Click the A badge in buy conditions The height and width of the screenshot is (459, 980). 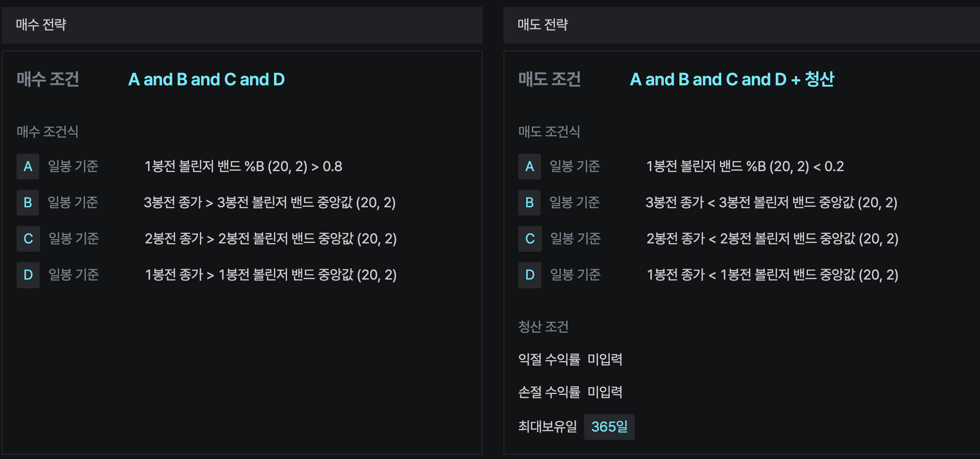point(28,166)
